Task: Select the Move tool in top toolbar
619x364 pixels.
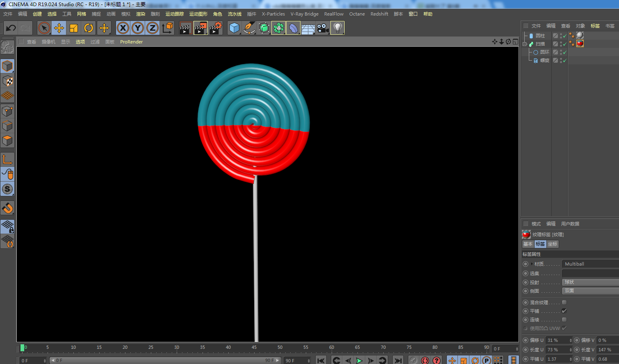Action: pyautogui.click(x=59, y=28)
